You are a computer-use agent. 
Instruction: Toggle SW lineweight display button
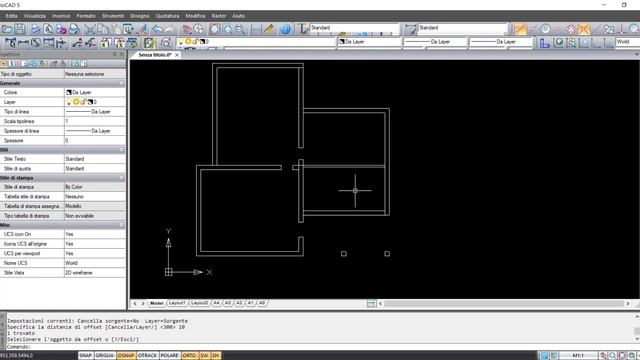click(204, 356)
